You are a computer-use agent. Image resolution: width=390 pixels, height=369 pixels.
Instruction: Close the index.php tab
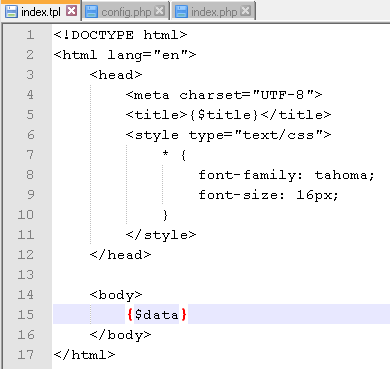246,11
